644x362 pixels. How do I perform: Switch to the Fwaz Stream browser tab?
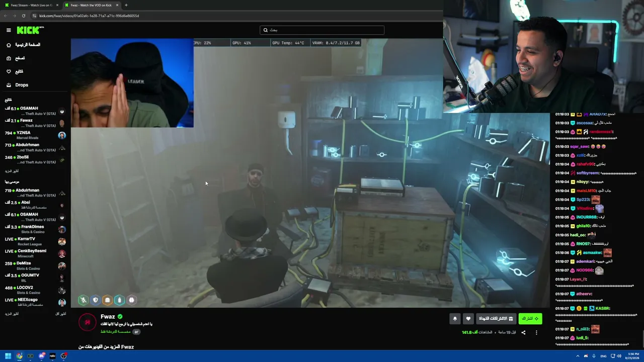(x=32, y=5)
